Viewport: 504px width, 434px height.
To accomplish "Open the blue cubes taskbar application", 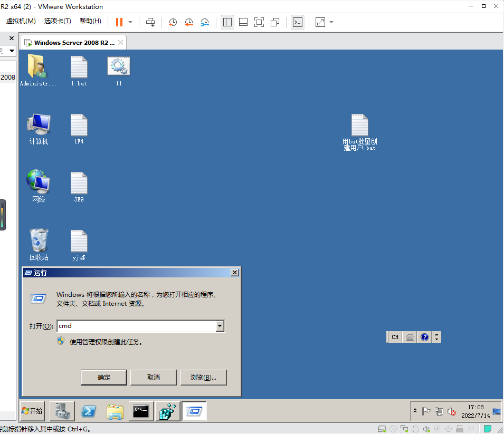I will [167, 411].
